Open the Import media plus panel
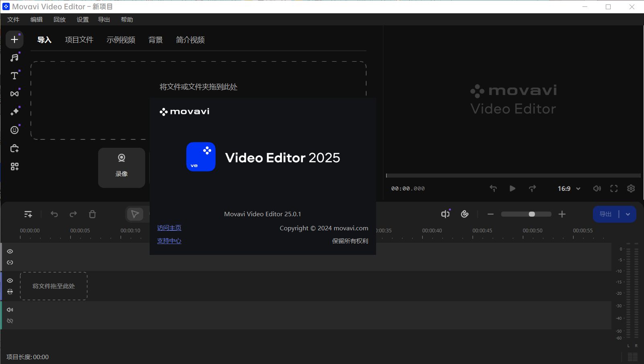The width and height of the screenshot is (644, 364). coord(14,39)
